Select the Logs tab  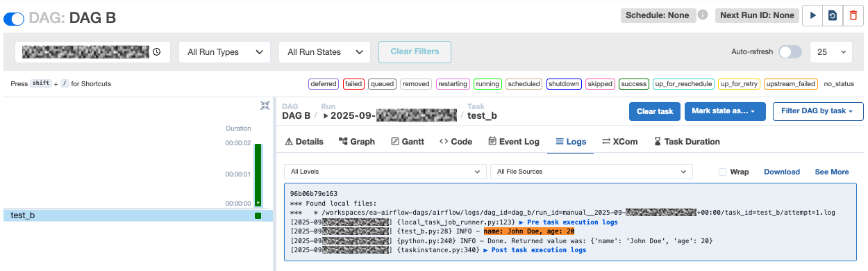(x=571, y=141)
